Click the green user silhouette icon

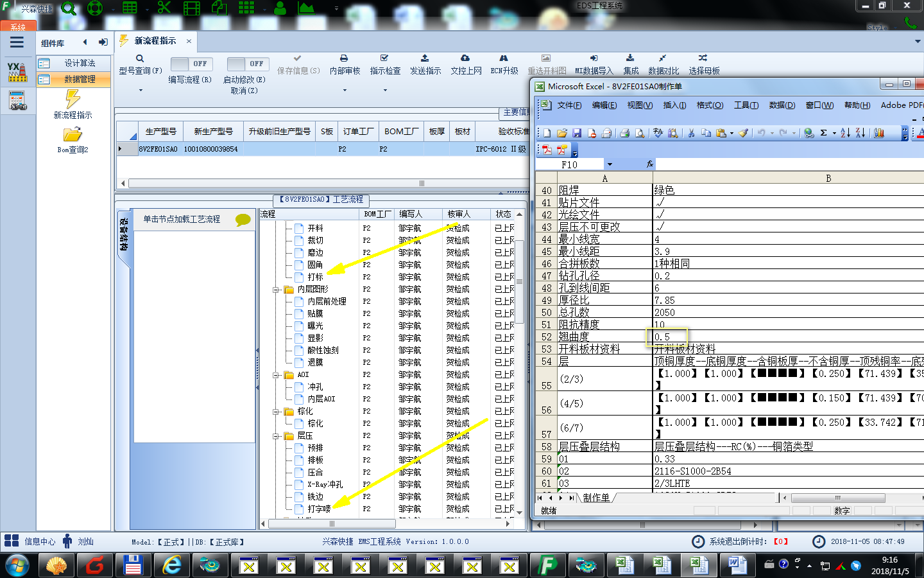(280, 8)
